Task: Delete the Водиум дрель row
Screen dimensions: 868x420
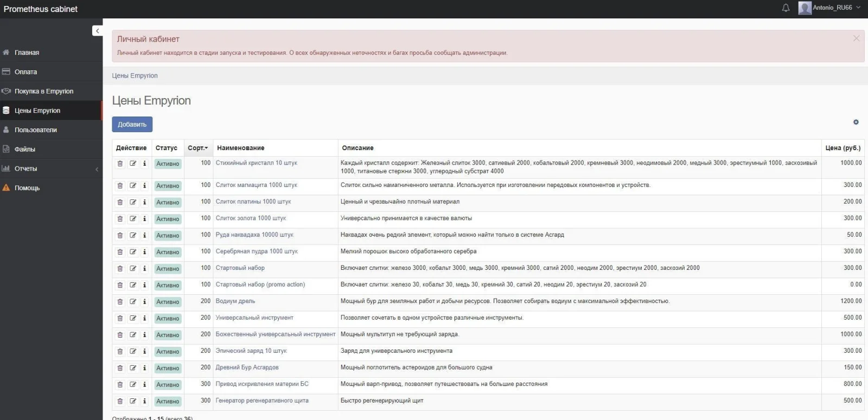Action: coord(120,302)
